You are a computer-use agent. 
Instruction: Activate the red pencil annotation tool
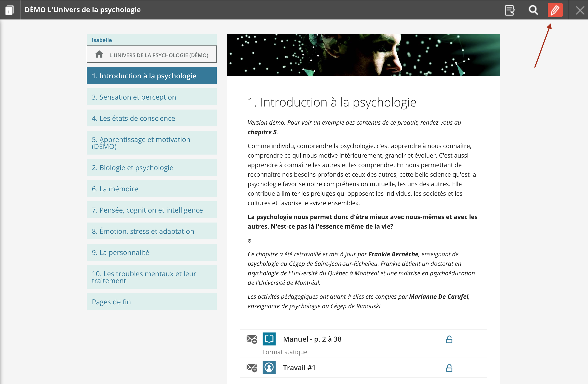pos(555,10)
